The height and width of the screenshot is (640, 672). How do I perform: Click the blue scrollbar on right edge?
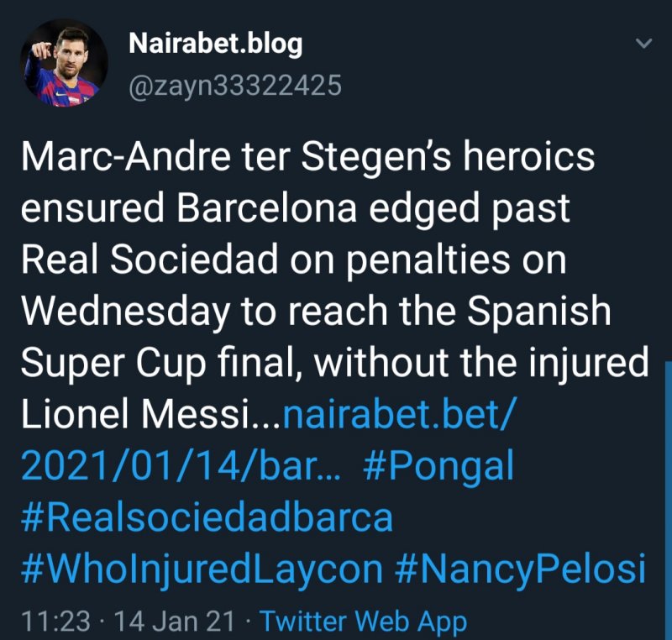pos(668,470)
